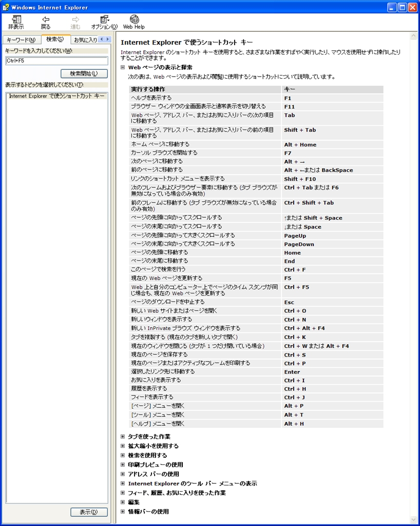Switch to the キーワード tab
420x526 pixels.
pyautogui.click(x=21, y=40)
